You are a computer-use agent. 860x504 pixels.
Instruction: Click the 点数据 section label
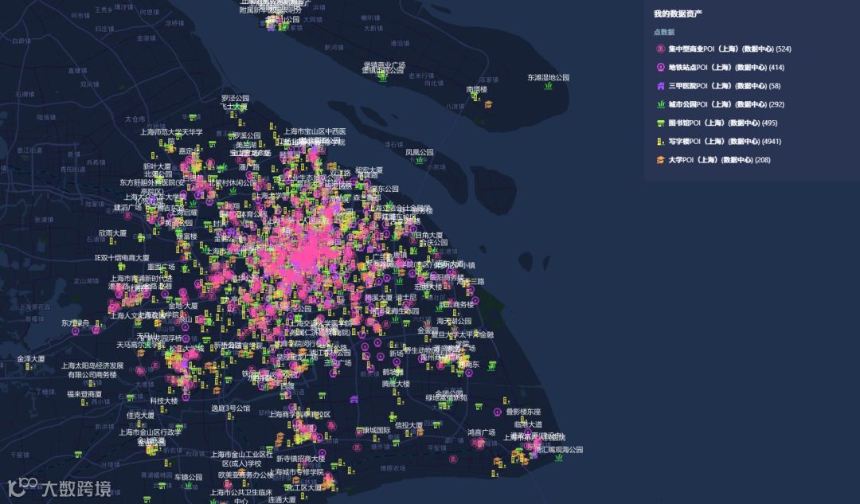pos(663,32)
